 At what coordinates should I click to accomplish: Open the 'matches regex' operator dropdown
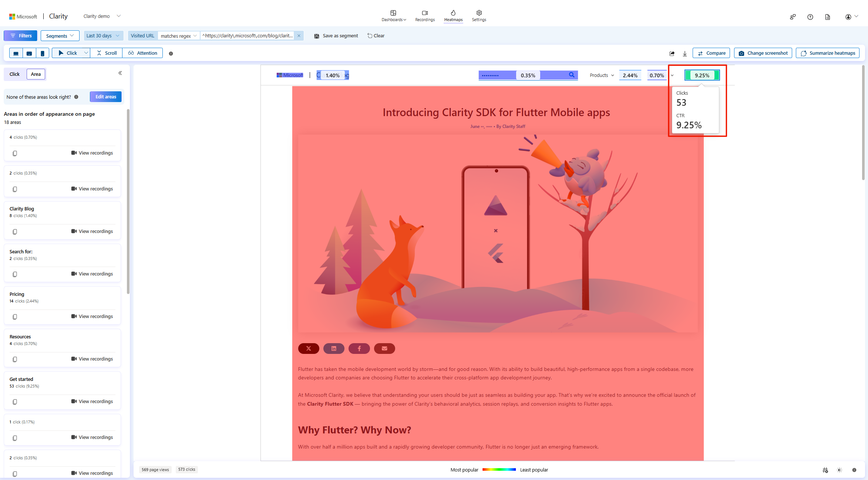click(179, 36)
